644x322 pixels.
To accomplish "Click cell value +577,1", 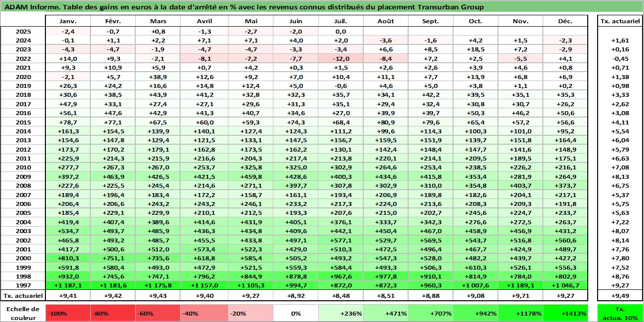I will point(341,240).
